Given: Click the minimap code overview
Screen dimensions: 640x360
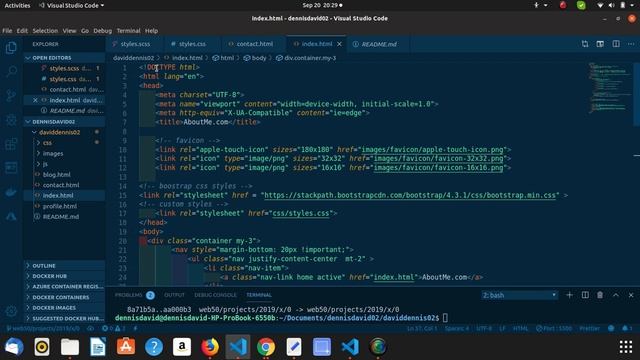Looking at the screenshot, I should [609, 88].
